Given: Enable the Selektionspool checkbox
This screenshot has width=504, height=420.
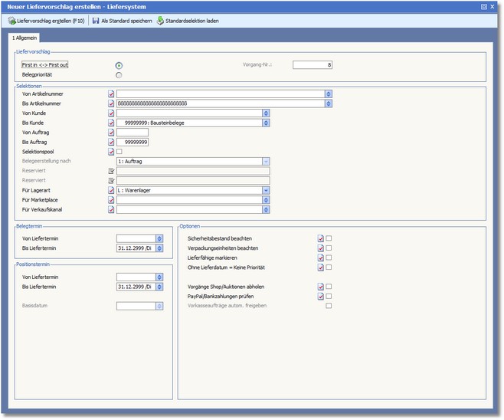Looking at the screenshot, I should point(119,152).
